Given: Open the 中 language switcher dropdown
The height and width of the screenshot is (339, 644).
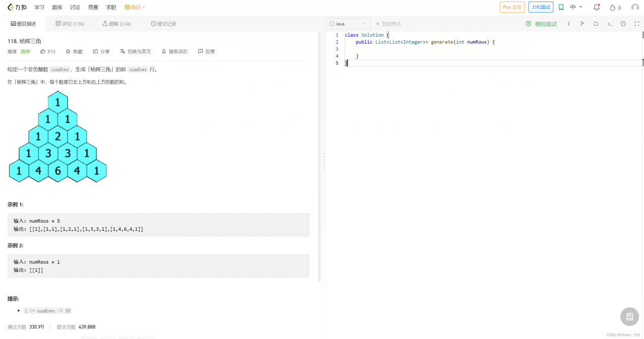Looking at the screenshot, I should pyautogui.click(x=576, y=8).
